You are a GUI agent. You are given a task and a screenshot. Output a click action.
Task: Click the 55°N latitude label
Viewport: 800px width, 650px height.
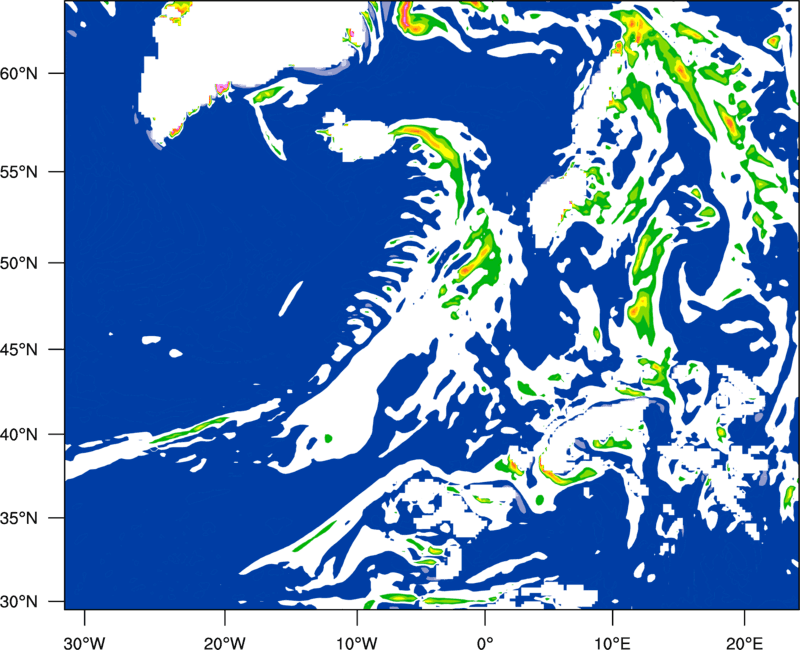coord(18,172)
